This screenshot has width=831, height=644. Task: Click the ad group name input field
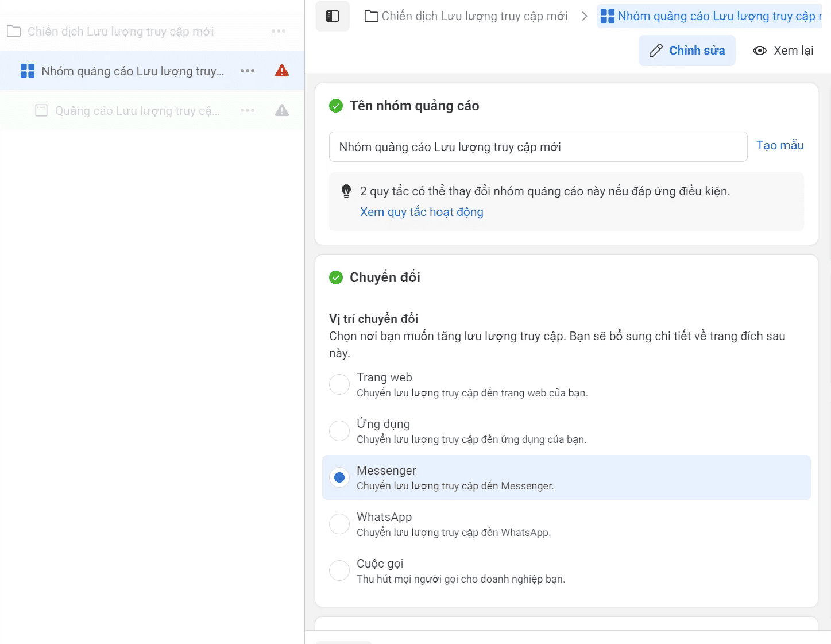point(538,147)
